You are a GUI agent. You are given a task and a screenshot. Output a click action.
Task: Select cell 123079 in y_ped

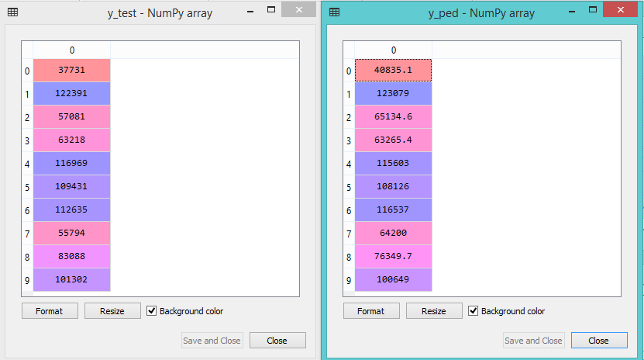(x=394, y=93)
